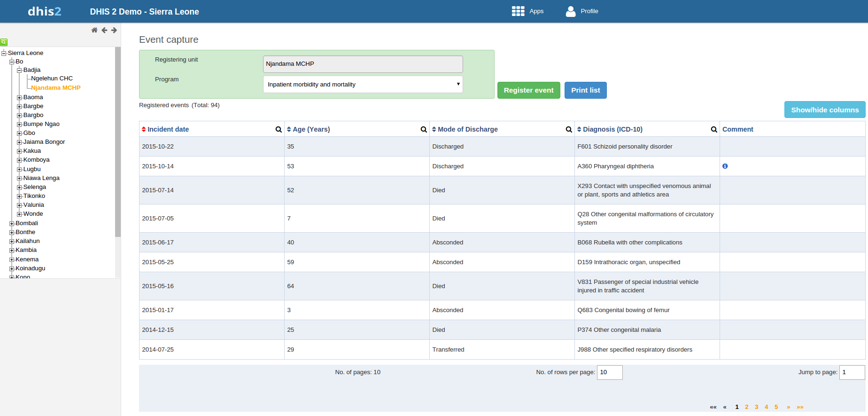Click the home icon above org tree
The width and height of the screenshot is (868, 416).
pyautogui.click(x=94, y=30)
